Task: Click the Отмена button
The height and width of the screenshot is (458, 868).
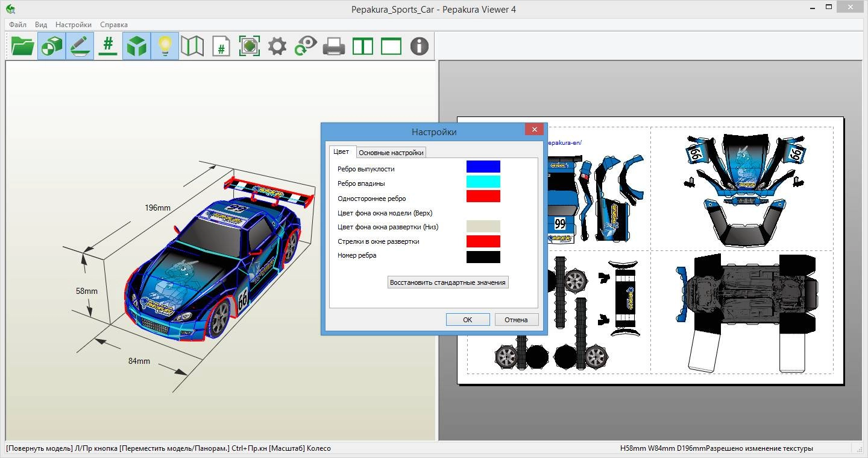Action: [x=517, y=320]
